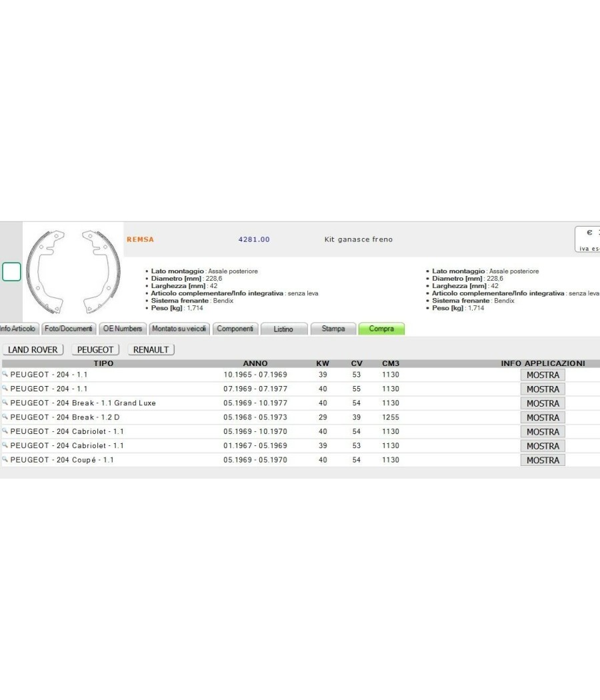Click the ANNO column header
600x700 pixels.
(255, 363)
